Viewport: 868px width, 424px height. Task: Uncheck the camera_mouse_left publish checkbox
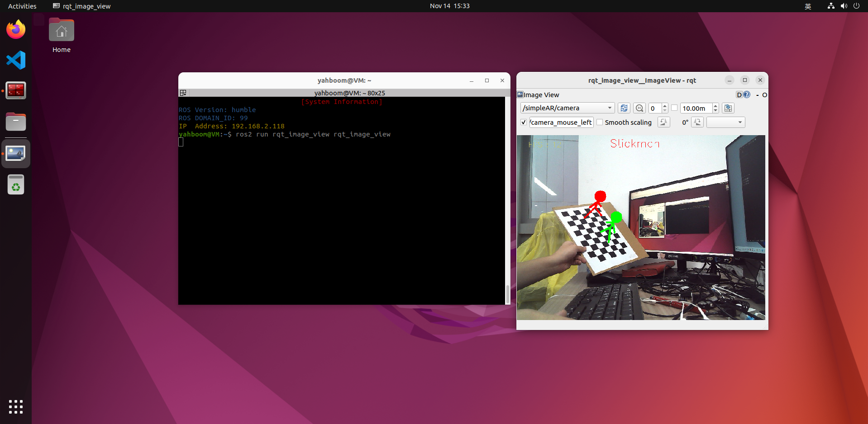click(524, 122)
